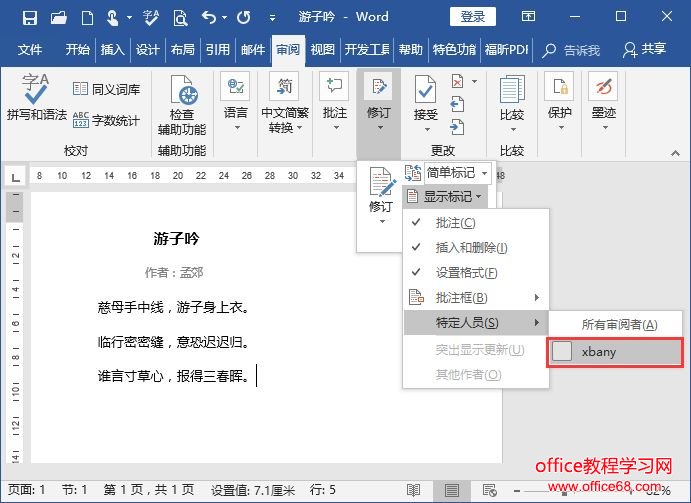691x503 pixels.
Task: Open a file via the folder icon
Action: pyautogui.click(x=59, y=18)
